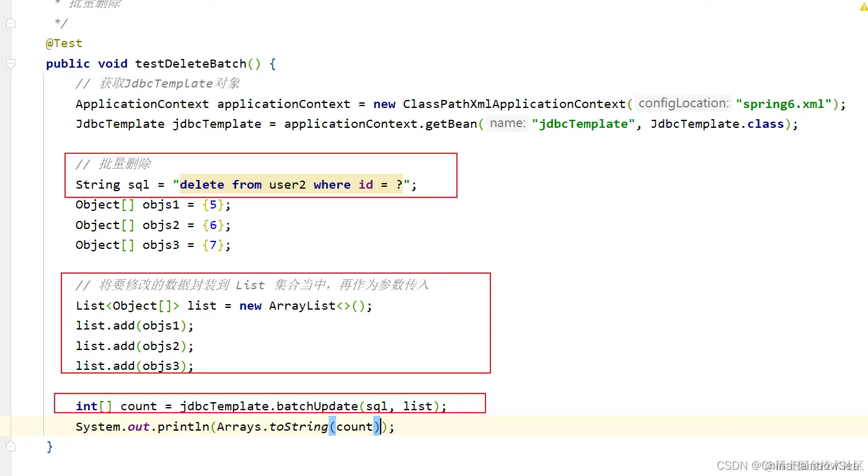Place cursor in delete from user2 SQL string
The image size is (868, 476).
point(291,184)
